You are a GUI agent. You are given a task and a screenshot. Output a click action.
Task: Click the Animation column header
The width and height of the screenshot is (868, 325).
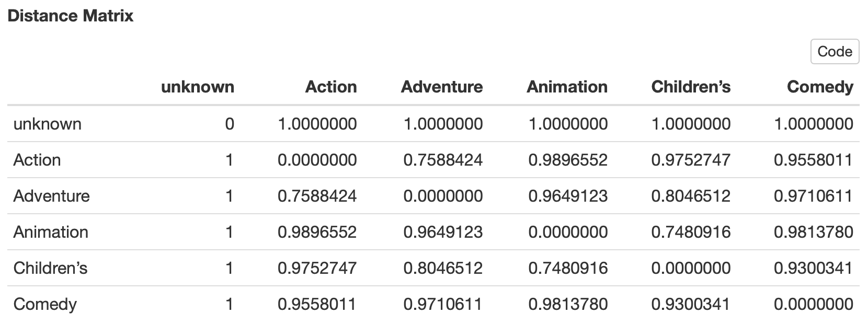click(x=567, y=87)
